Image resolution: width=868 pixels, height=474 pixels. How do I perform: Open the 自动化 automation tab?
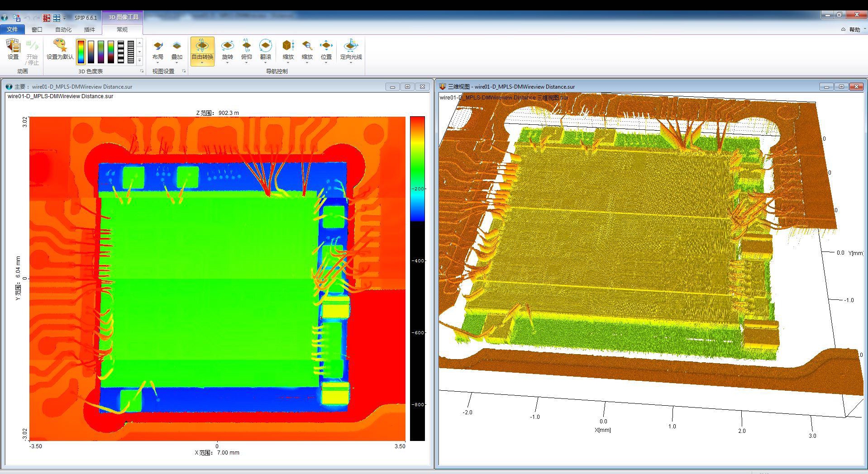(63, 29)
